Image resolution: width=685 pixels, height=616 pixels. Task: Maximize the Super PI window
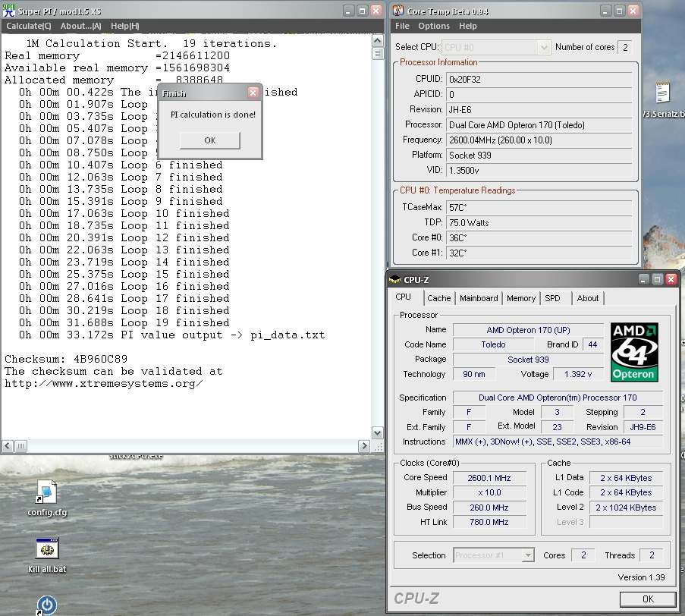pos(362,11)
